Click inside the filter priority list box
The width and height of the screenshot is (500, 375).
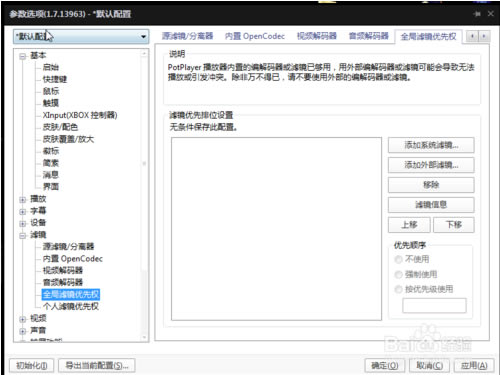pos(276,229)
